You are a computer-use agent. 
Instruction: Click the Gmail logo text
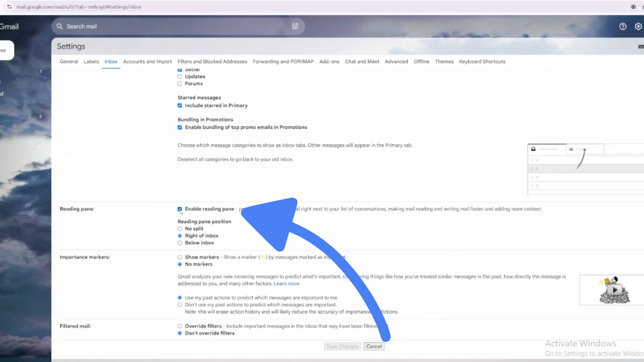[9, 26]
